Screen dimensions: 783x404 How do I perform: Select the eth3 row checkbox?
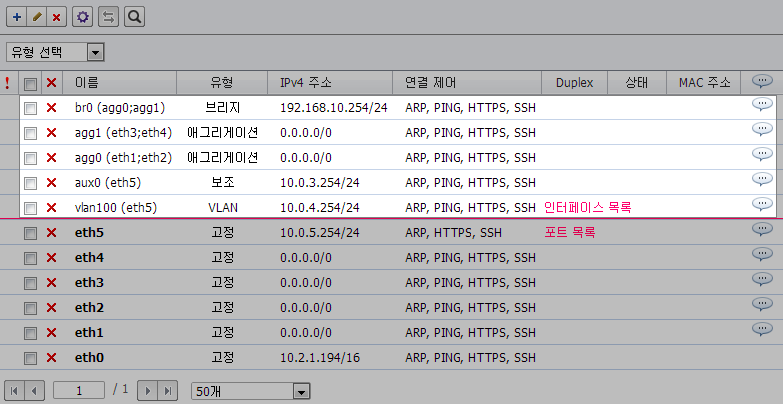click(x=31, y=282)
